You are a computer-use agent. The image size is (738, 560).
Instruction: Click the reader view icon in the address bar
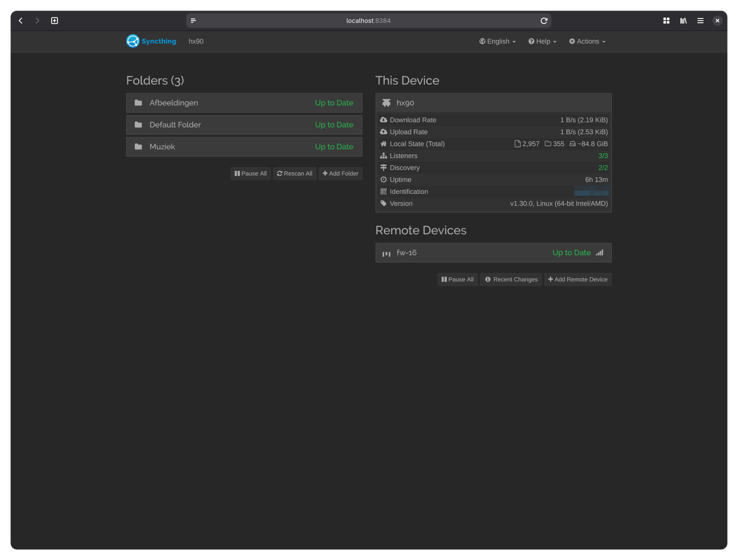click(x=193, y=21)
